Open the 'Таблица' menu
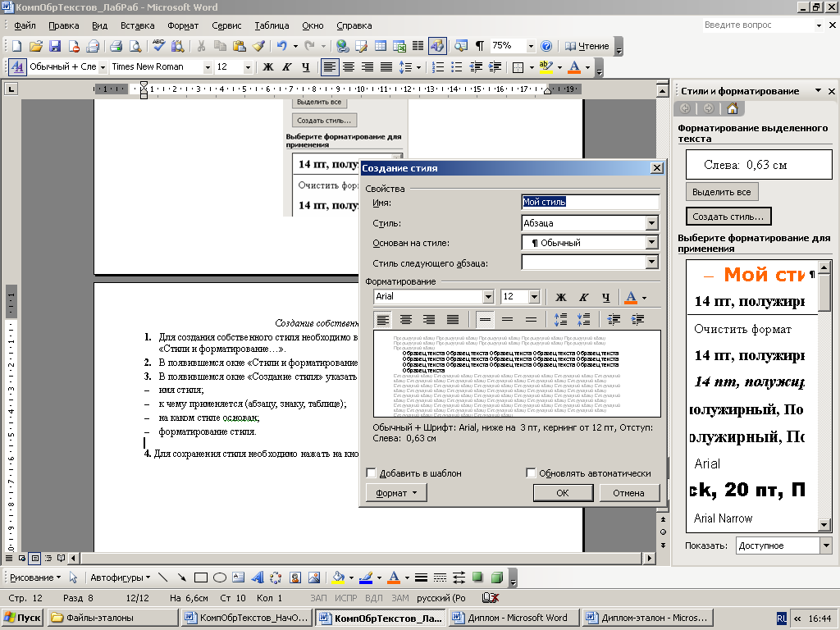The width and height of the screenshot is (840, 630). click(272, 25)
